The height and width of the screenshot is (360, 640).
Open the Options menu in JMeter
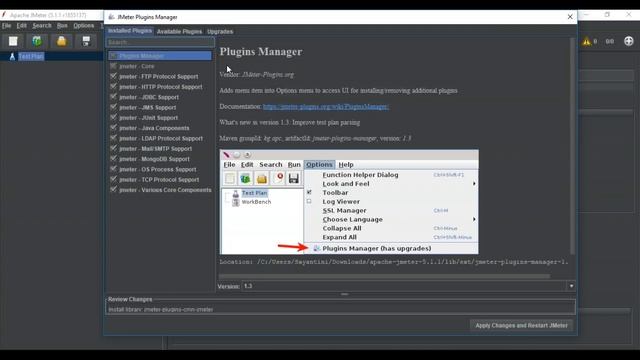tap(83, 25)
